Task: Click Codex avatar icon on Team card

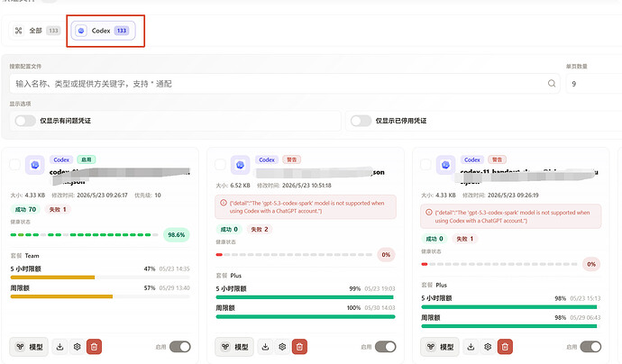Action: pos(35,165)
